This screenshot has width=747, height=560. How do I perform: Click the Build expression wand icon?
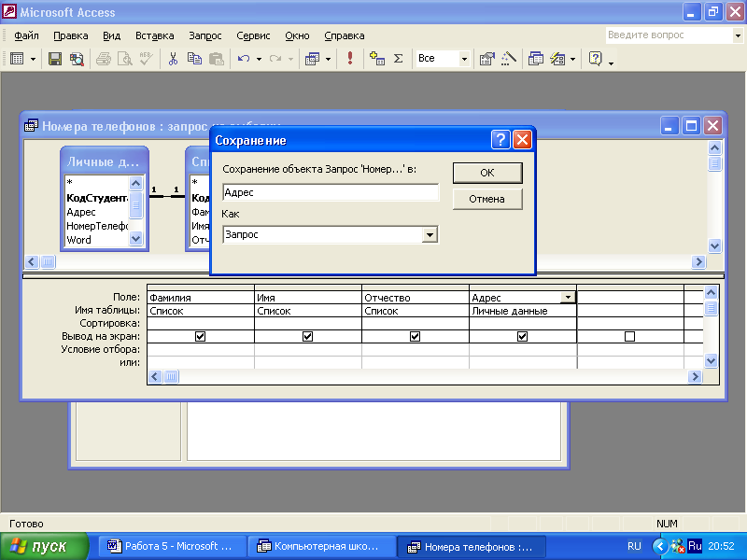click(x=508, y=59)
